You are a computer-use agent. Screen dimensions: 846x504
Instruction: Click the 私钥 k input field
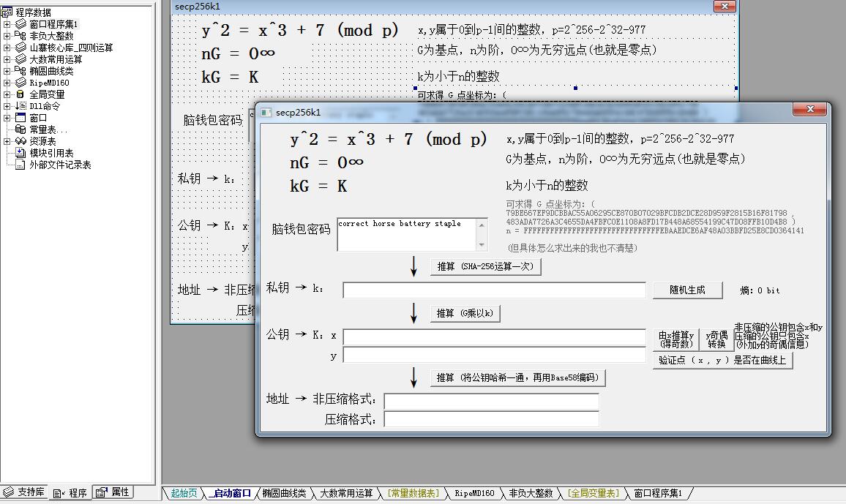[x=494, y=290]
